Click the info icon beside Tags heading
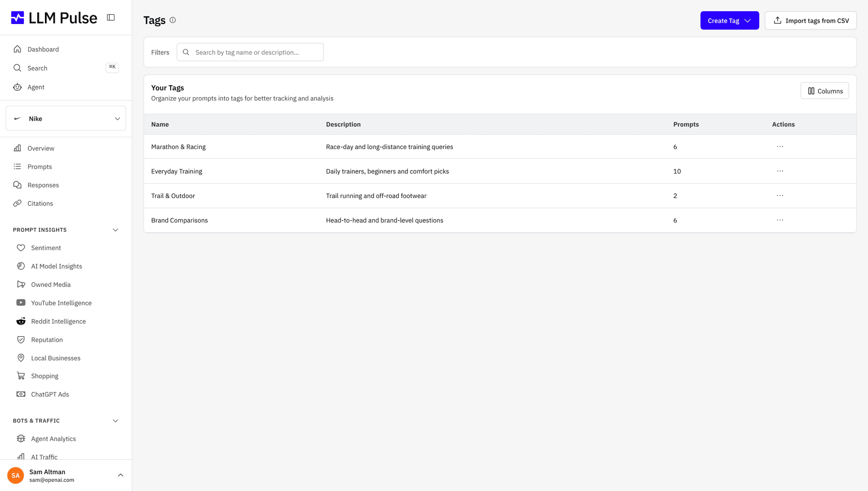Screen dimensions: 868x491 [173, 20]
